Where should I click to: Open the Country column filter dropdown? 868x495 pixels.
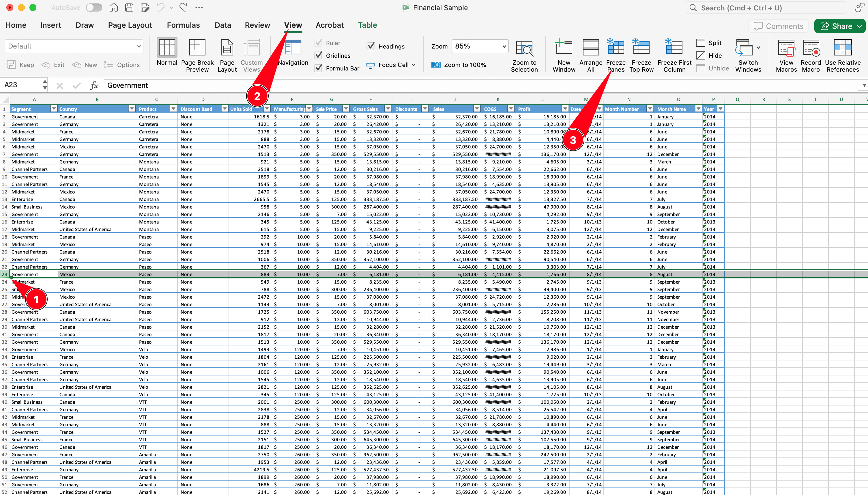click(132, 109)
